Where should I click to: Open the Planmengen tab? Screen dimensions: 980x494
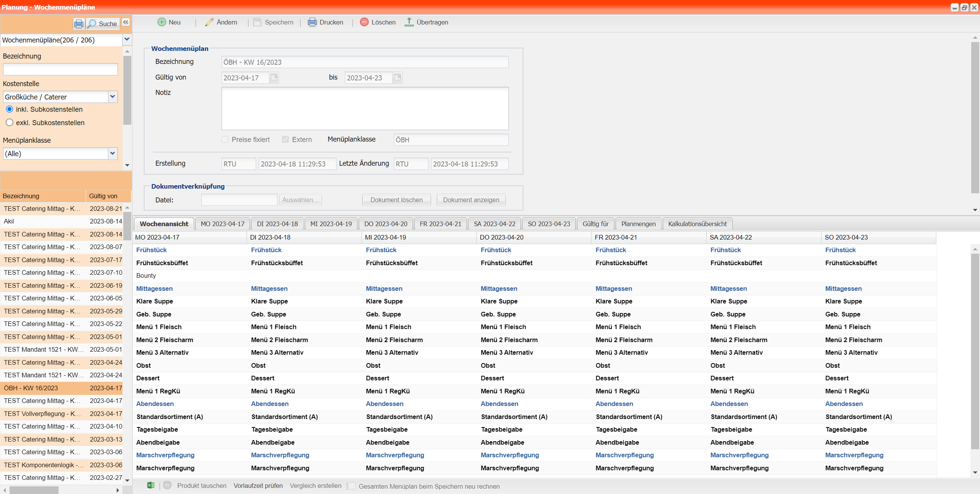638,224
